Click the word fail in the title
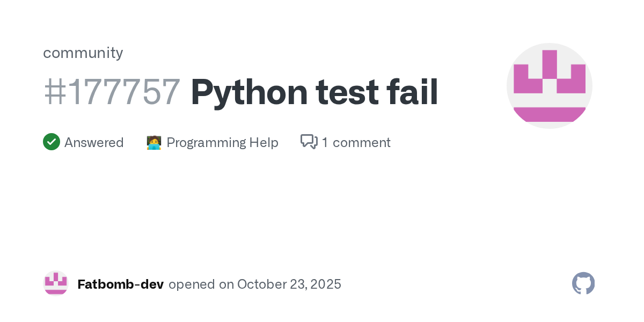Viewport: 644px width, 322px height. (x=412, y=92)
